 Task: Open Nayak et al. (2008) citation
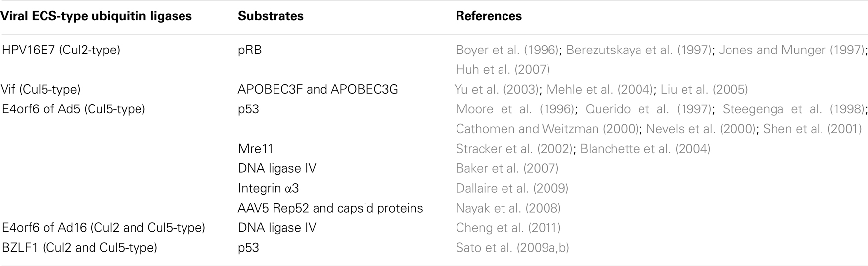[x=508, y=208]
